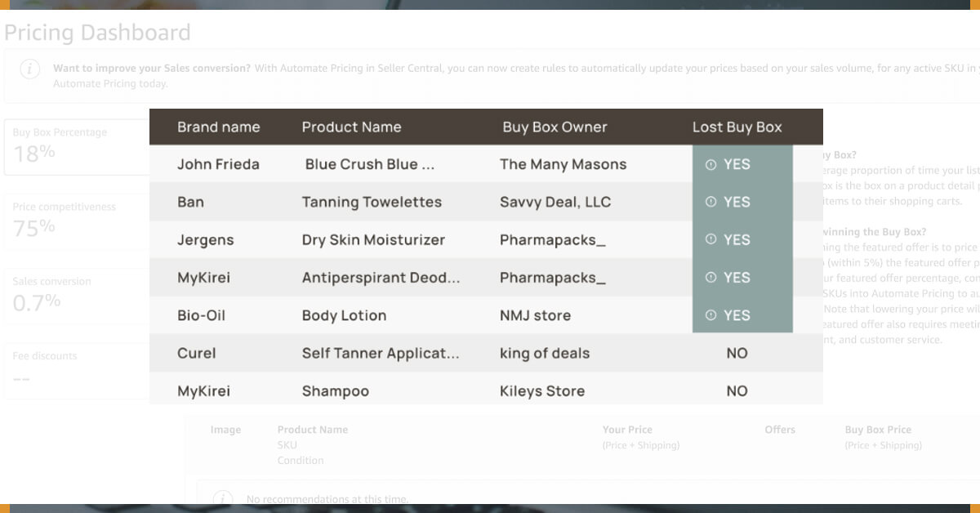The image size is (980, 513).
Task: Click the Your Price column header
Action: pyautogui.click(x=627, y=430)
